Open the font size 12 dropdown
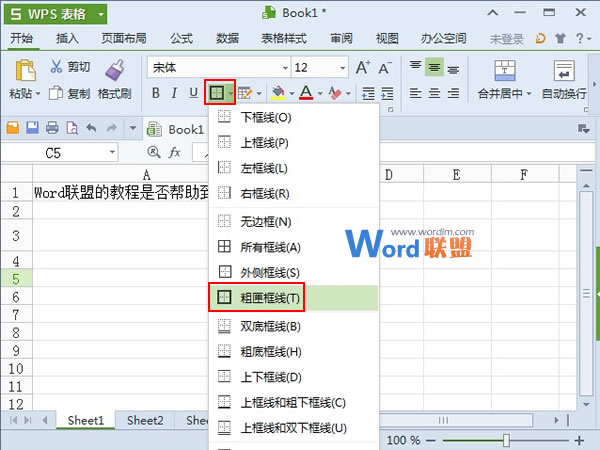This screenshot has height=450, width=600. coord(343,68)
